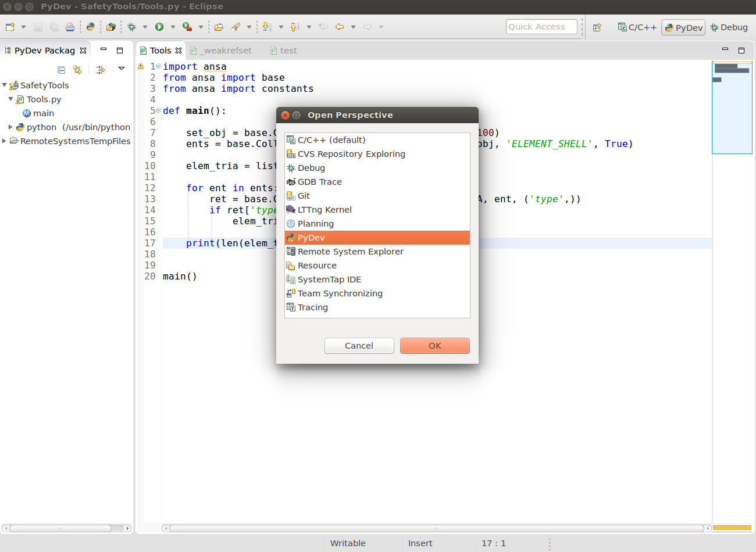Switch to the _weakrefset editor tab

tap(227, 51)
